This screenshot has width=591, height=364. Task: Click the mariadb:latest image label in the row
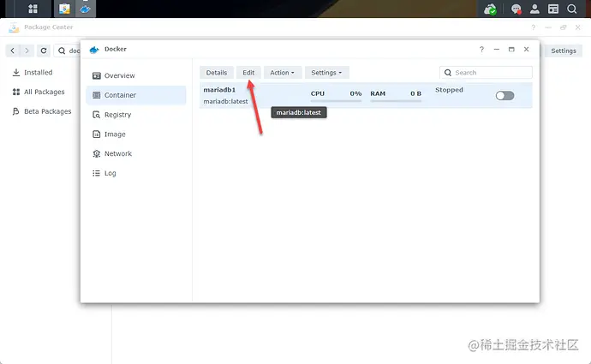[225, 102]
